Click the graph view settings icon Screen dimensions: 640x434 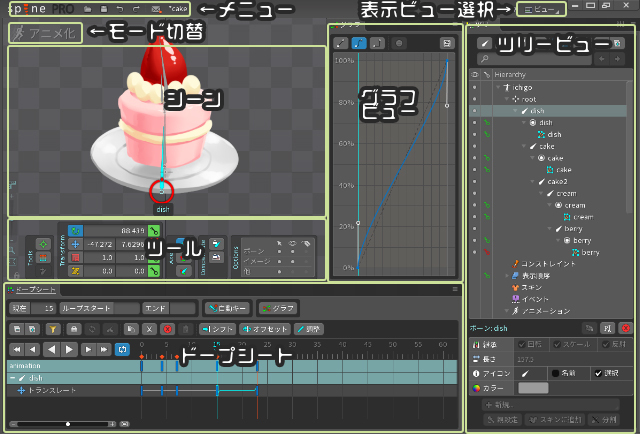pyautogui.click(x=447, y=44)
